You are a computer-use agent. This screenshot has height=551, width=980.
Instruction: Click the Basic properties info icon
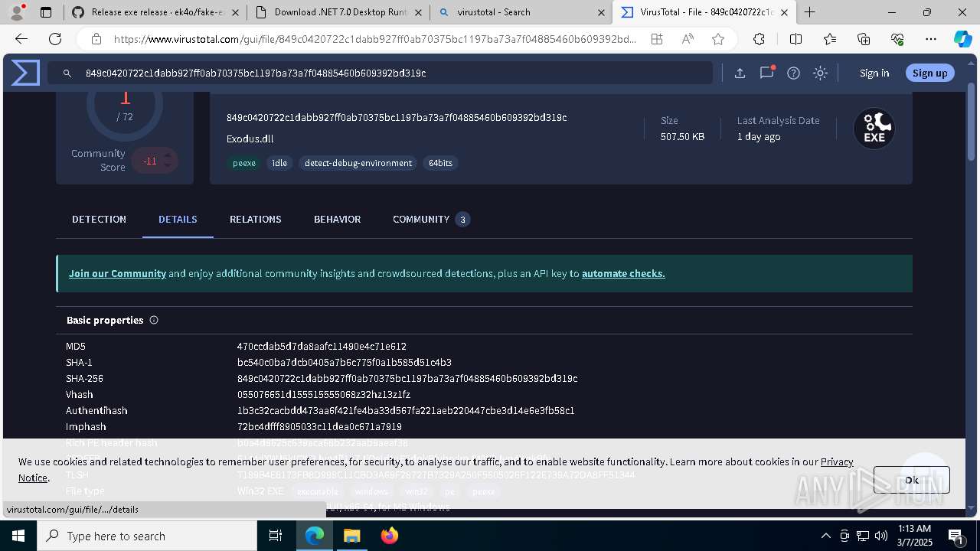(154, 320)
